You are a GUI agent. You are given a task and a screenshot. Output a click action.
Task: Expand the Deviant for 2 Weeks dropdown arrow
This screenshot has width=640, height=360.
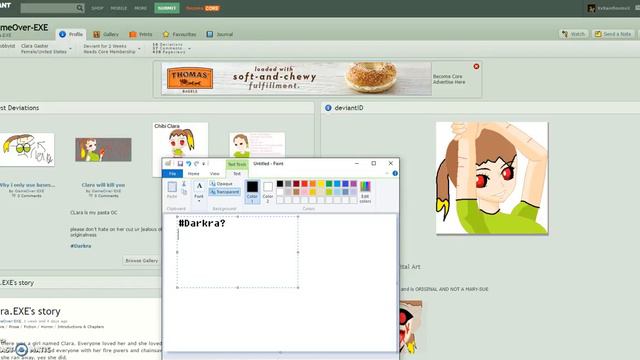click(x=140, y=49)
